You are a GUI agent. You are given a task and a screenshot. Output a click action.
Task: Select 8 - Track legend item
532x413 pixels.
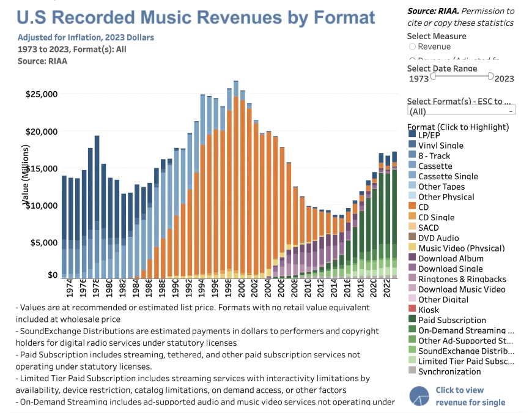coord(434,156)
